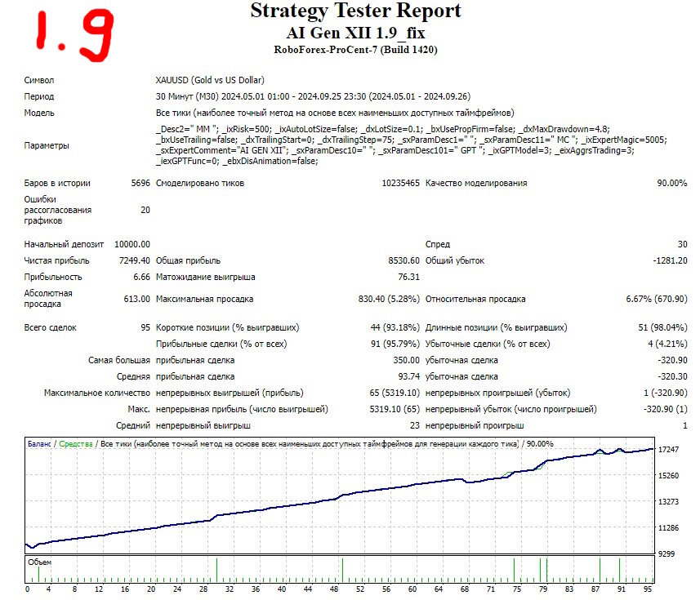Click the 15260 axis label on chart

point(668,476)
